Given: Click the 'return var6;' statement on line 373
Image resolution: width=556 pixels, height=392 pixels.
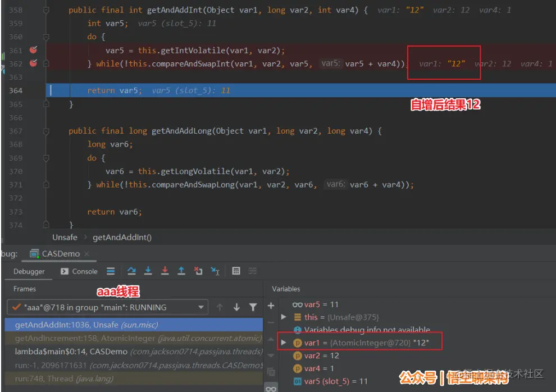Looking at the screenshot, I should (115, 212).
